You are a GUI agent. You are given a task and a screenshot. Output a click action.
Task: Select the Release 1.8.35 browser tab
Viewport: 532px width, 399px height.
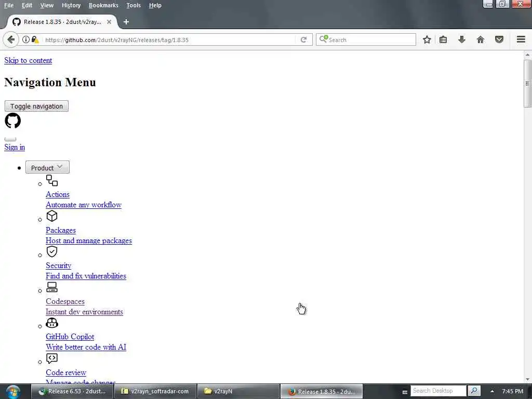coord(62,22)
